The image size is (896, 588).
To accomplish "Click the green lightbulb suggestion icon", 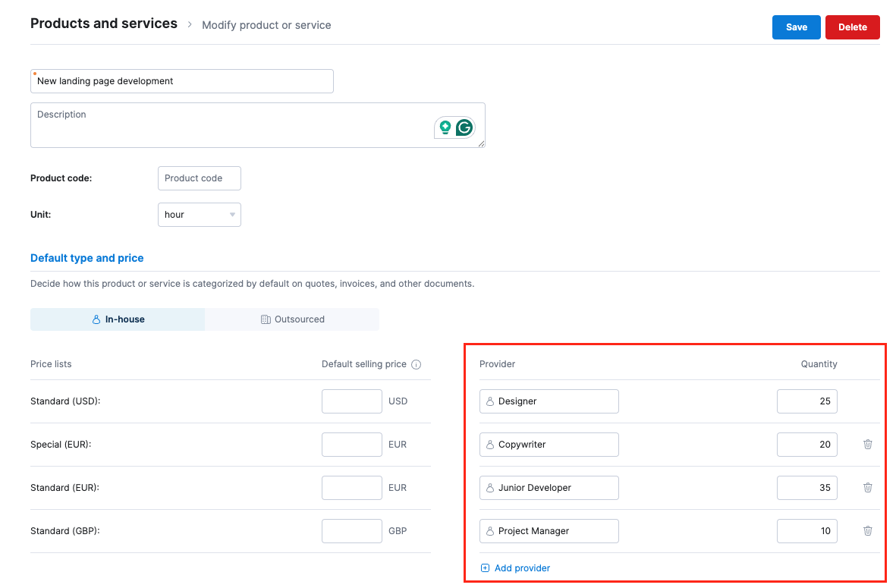I will (x=445, y=127).
